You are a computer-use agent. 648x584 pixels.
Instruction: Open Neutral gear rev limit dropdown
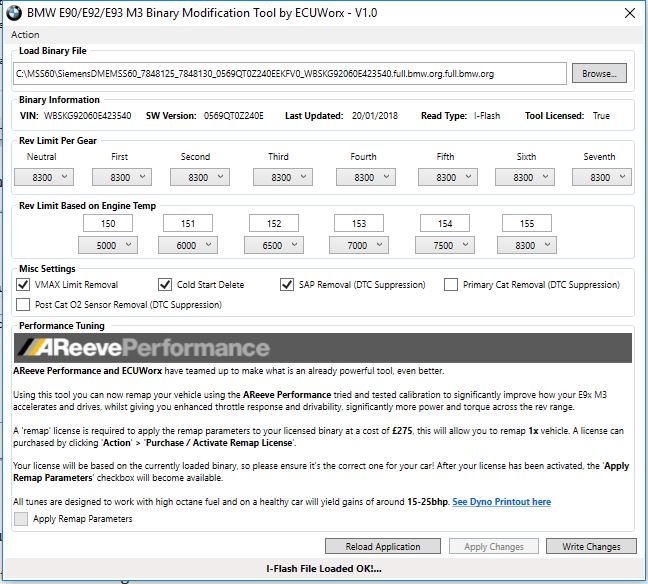(44, 177)
